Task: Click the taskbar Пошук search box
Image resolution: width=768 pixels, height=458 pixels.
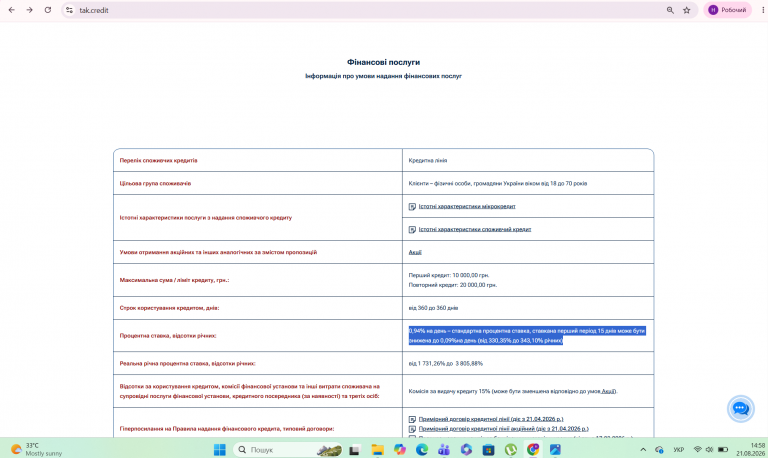Action: [x=287, y=449]
